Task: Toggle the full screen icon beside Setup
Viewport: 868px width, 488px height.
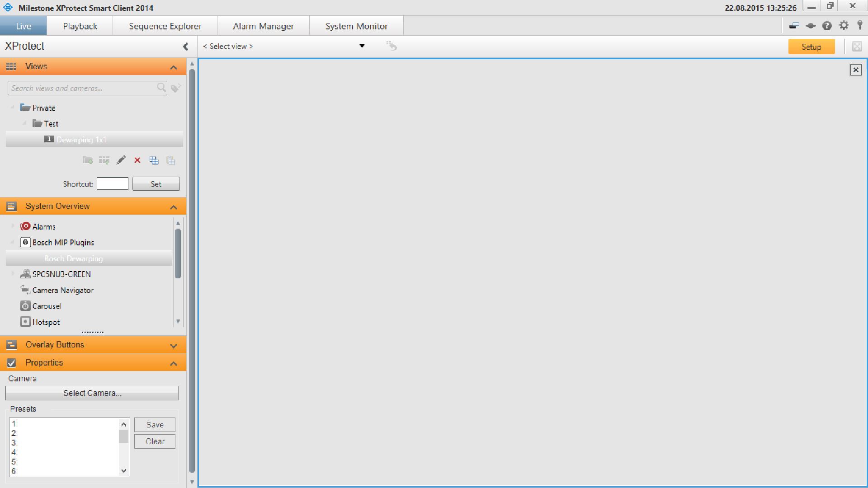Action: click(x=857, y=47)
